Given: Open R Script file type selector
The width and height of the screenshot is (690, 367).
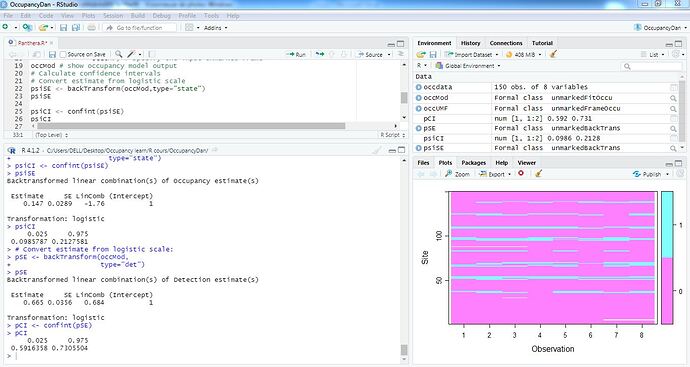Looking at the screenshot, I should click(x=393, y=135).
